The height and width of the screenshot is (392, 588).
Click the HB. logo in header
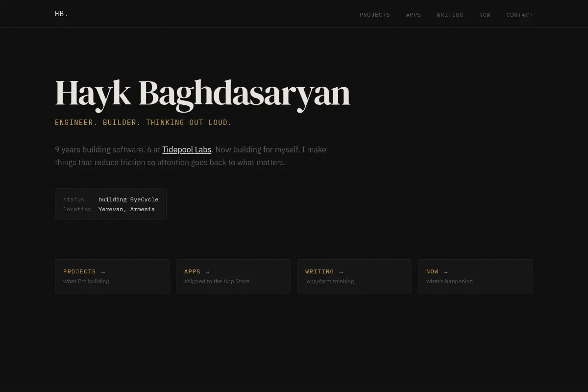pos(62,14)
